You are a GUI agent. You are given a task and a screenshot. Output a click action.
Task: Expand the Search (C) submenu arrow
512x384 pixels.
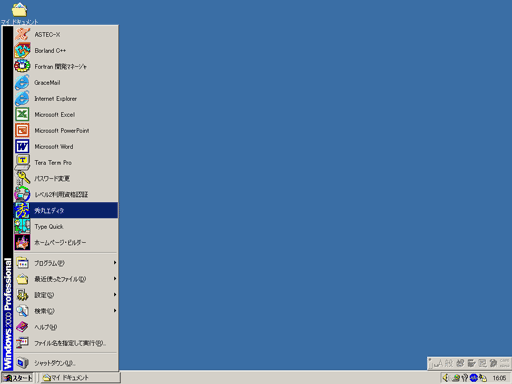pos(115,311)
